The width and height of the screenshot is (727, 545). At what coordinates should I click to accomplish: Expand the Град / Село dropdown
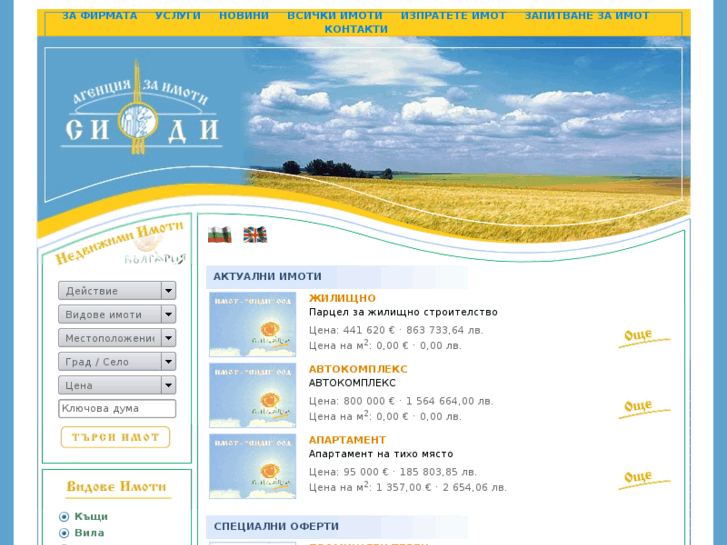coord(117,362)
